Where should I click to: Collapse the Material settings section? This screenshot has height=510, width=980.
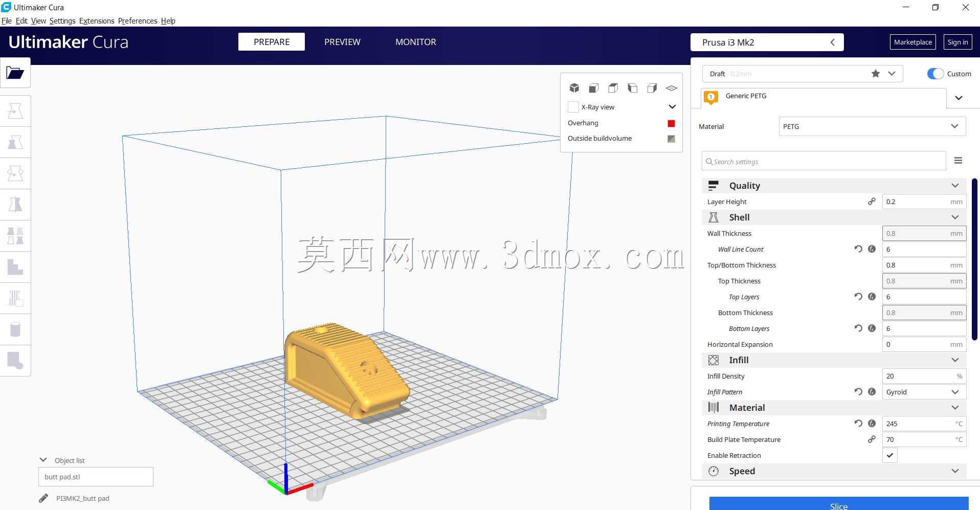pos(834,408)
